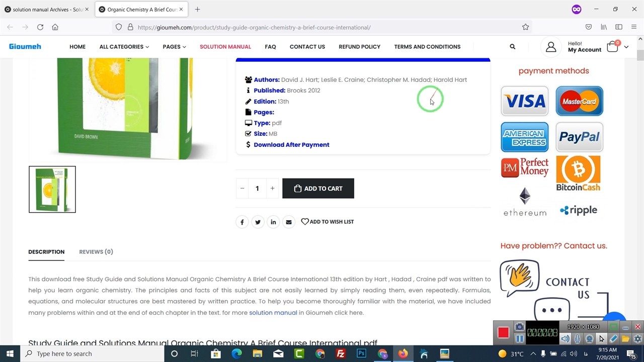The image size is (644, 362).
Task: Take a screenshot with the camera icon
Action: [519, 327]
